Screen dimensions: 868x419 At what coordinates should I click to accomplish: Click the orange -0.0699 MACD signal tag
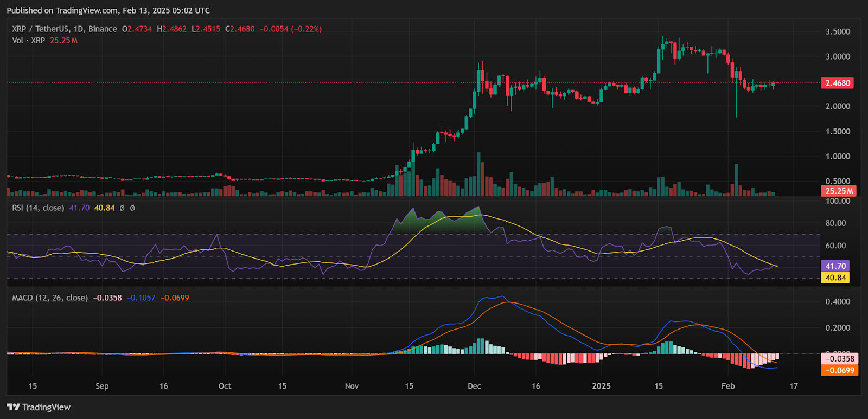(x=840, y=370)
